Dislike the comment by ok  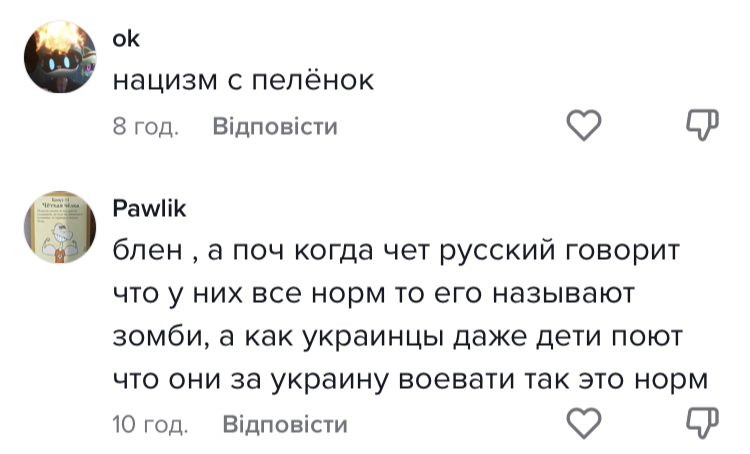pos(702,126)
